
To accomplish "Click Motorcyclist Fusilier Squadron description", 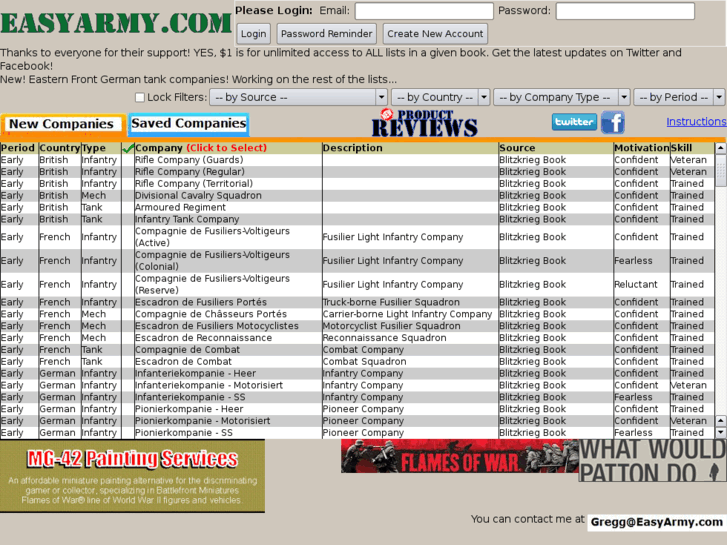I will [x=392, y=326].
